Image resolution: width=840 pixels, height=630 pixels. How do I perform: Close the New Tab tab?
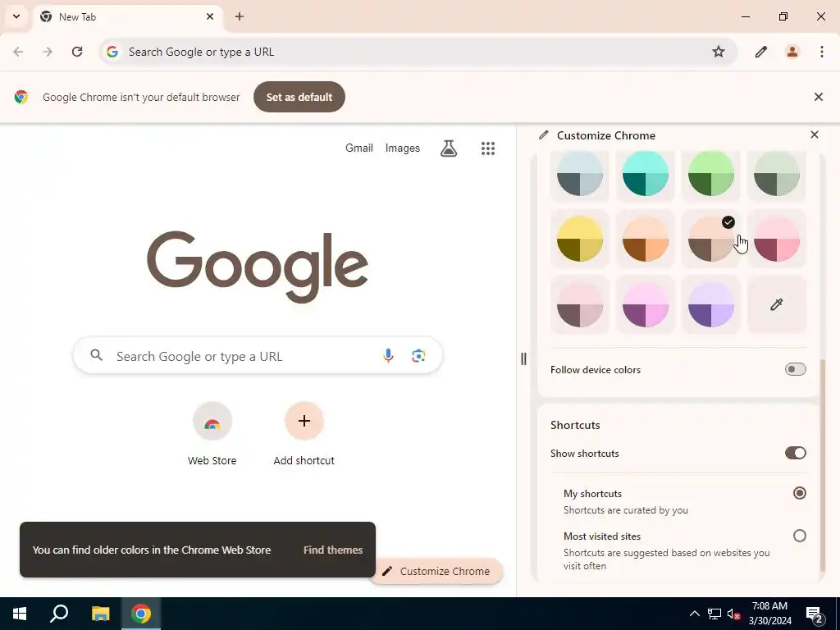click(210, 16)
